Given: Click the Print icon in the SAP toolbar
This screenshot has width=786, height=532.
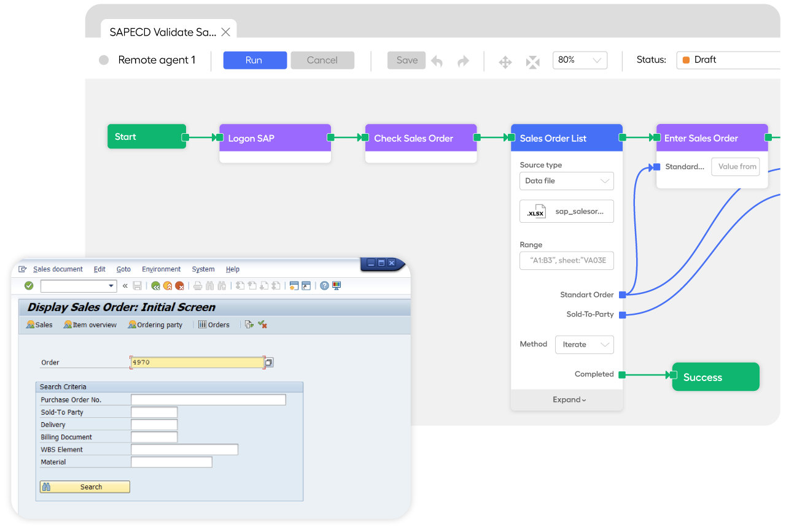Looking at the screenshot, I should click(198, 285).
